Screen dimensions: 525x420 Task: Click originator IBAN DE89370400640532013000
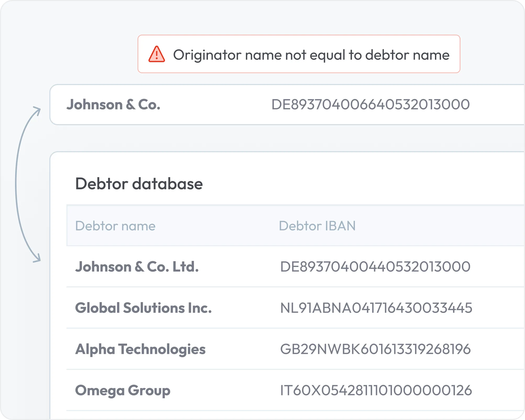(x=370, y=104)
